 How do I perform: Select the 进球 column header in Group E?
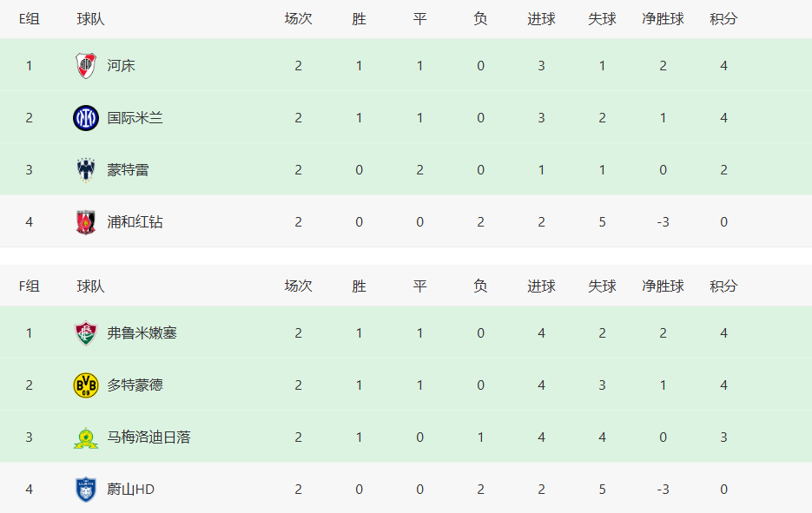541,19
